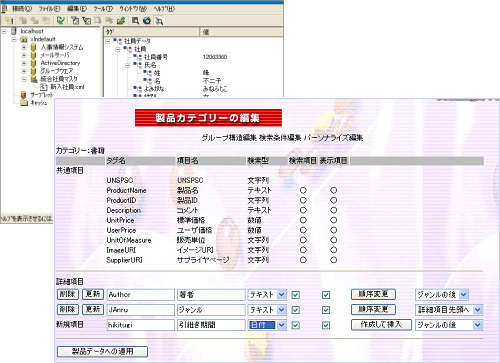This screenshot has height=363, width=500.
Task: Open the ヘルプ menu
Action: 164,9
